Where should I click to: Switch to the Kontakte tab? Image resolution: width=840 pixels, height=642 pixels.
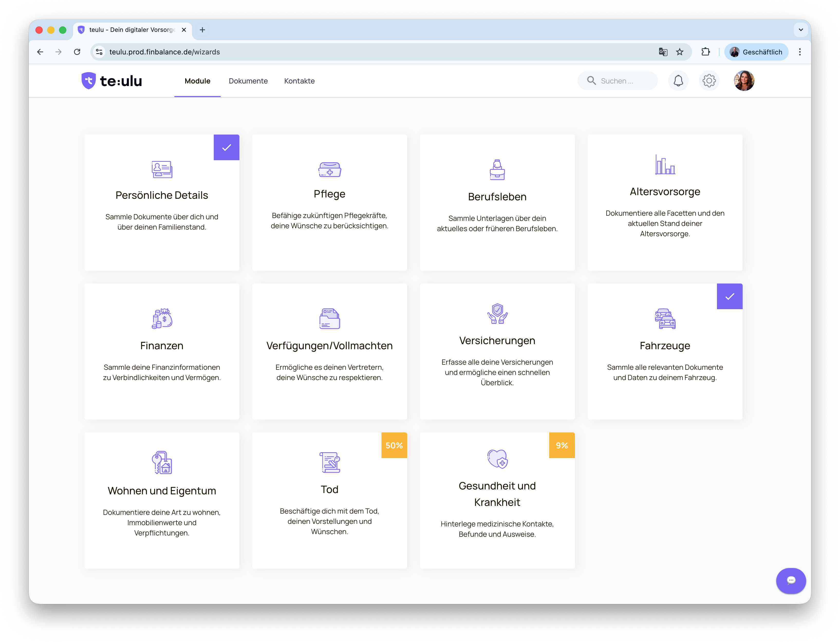pyautogui.click(x=299, y=81)
